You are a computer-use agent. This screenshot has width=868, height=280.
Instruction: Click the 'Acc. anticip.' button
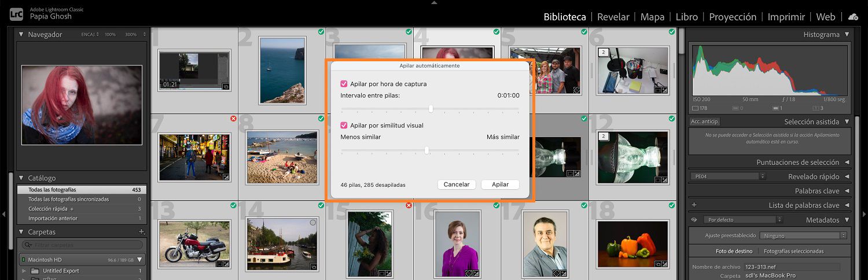tap(705, 121)
